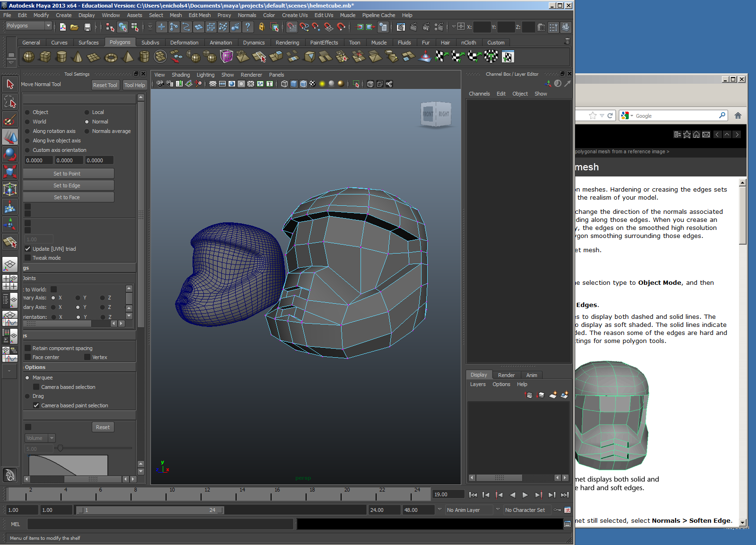Screen dimensions: 756x545
Task: Activate the Move tool in toolbox
Action: pyautogui.click(x=10, y=137)
